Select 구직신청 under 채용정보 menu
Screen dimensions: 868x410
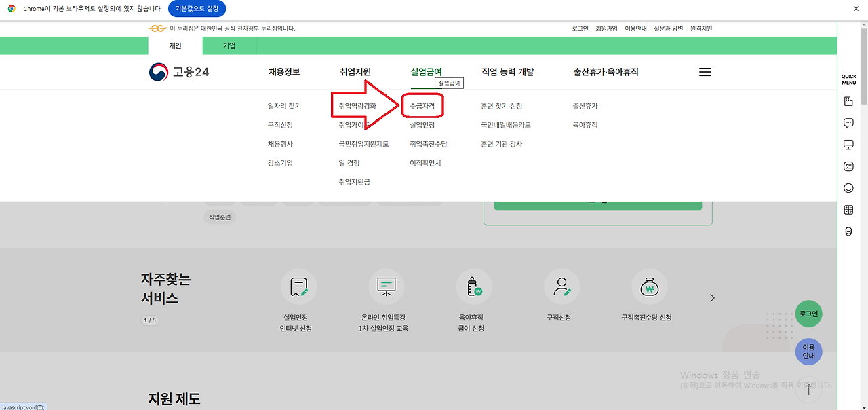point(280,125)
